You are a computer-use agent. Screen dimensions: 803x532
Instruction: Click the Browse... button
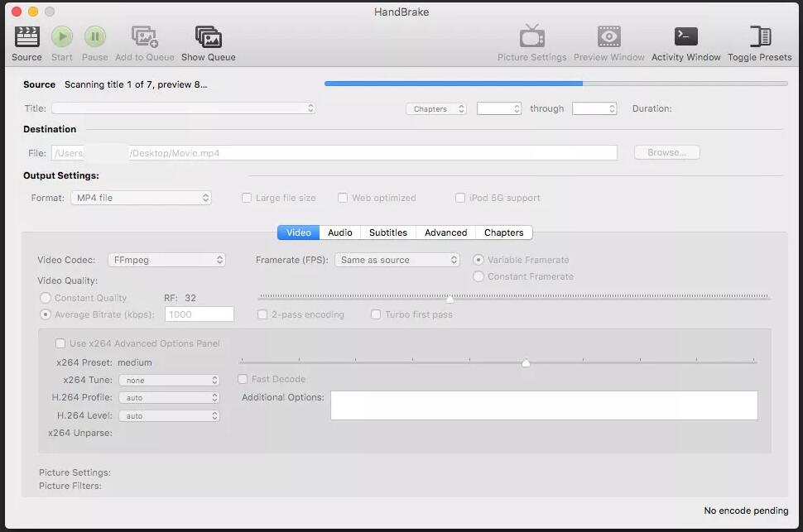[x=666, y=152]
